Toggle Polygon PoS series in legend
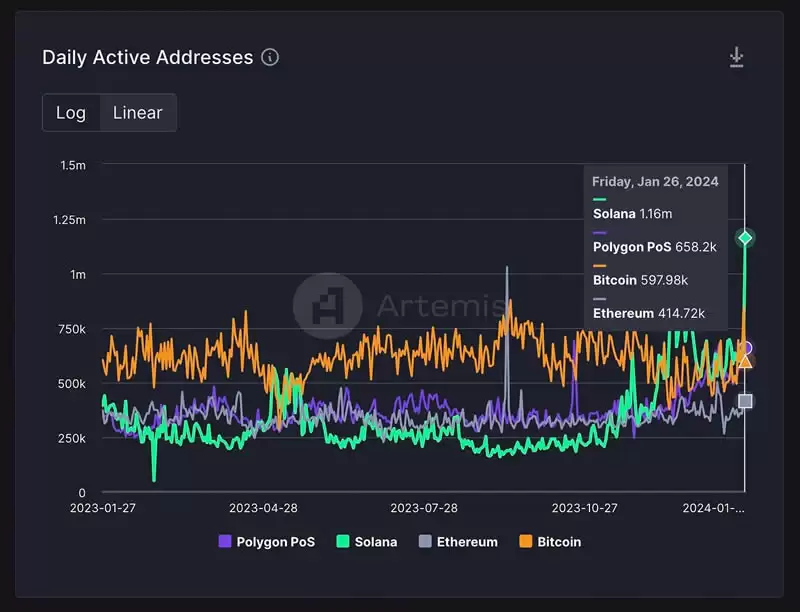Viewport: 800px width, 612px height. coord(267,542)
